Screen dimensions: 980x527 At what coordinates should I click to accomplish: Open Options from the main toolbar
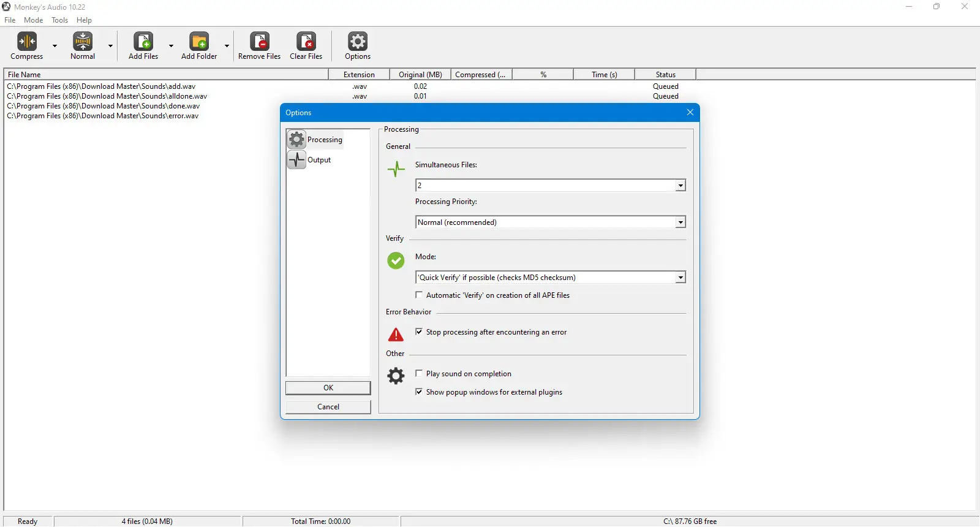click(358, 46)
